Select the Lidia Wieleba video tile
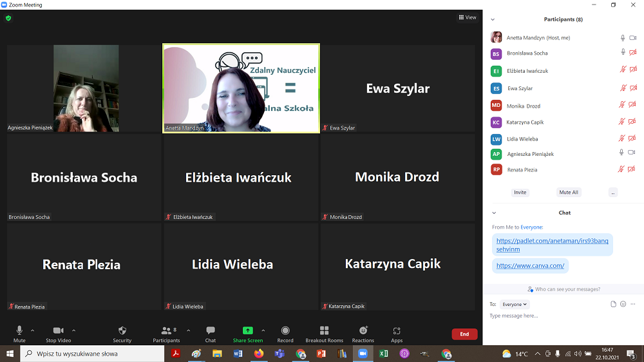This screenshot has height=362, width=644. [241, 267]
